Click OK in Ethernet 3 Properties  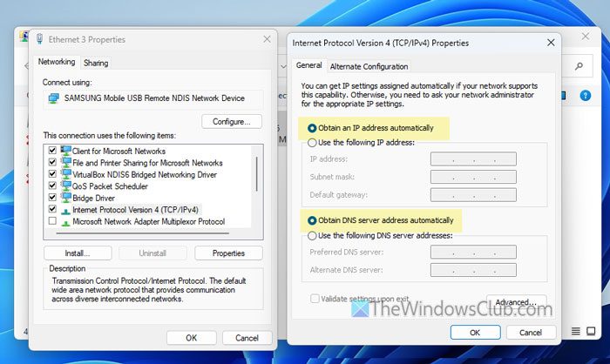tap(192, 338)
